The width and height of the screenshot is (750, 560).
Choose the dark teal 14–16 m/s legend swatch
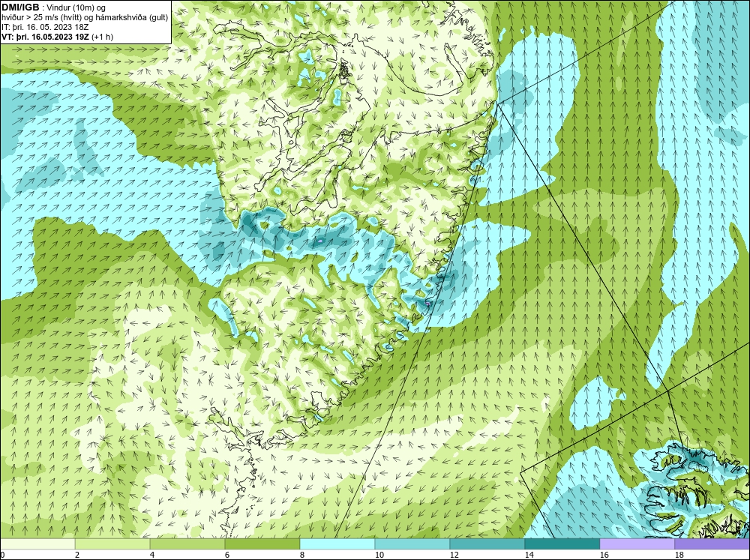tap(562, 544)
